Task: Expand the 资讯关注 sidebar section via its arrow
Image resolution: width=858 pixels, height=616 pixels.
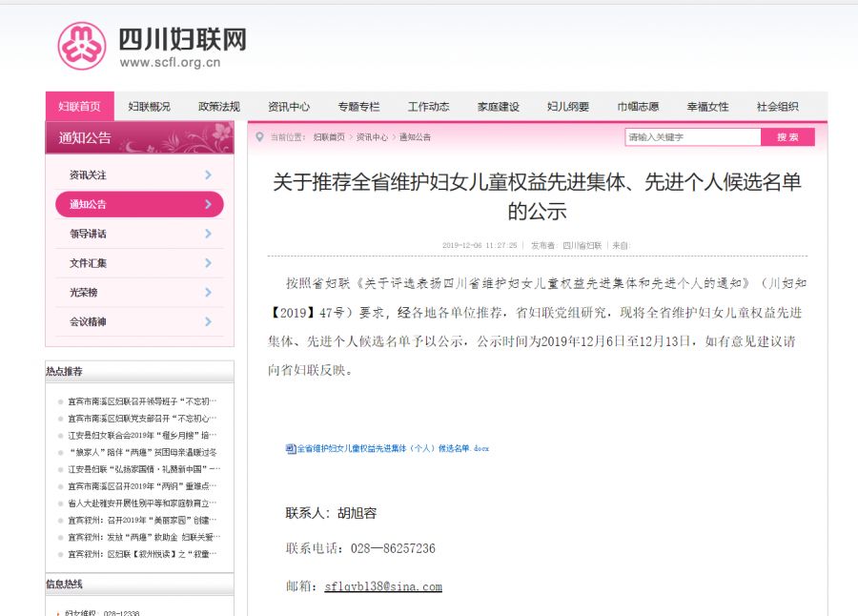Action: coord(210,175)
